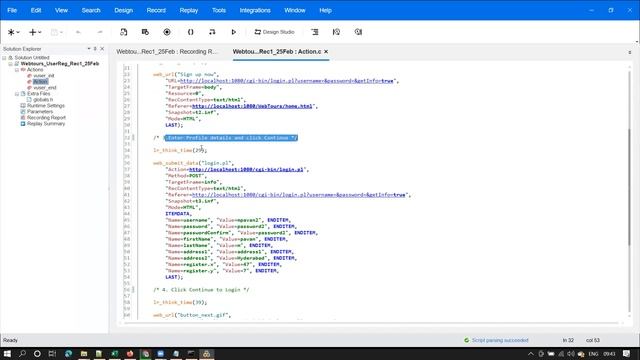Open Replay Summary in Solution Explorer
This screenshot has height=360, width=640.
pyautogui.click(x=46, y=123)
